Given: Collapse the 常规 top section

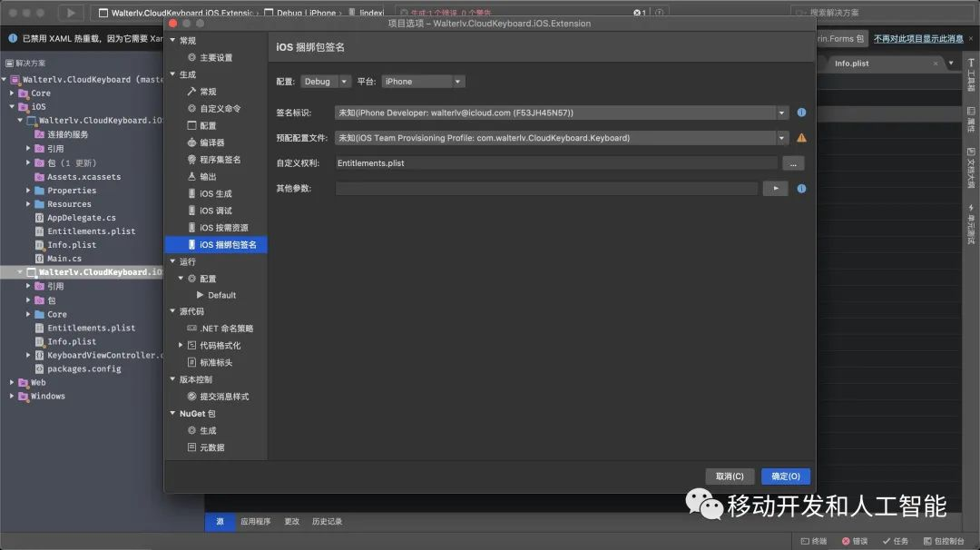Looking at the screenshot, I should [172, 40].
